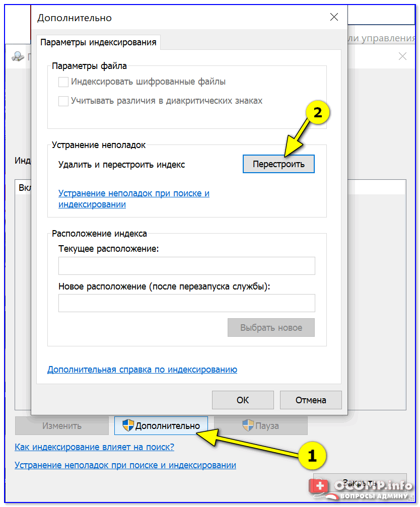Toggle Учитывать различия в диакритических знаках
This screenshot has height=507, width=420.
pos(63,101)
